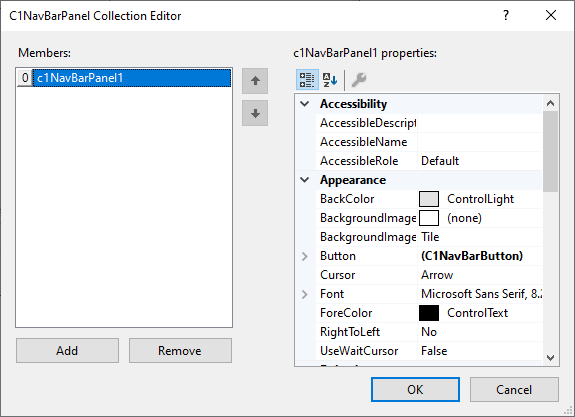Collapse the Appearance category
The height and width of the screenshot is (417, 575).
click(x=305, y=180)
